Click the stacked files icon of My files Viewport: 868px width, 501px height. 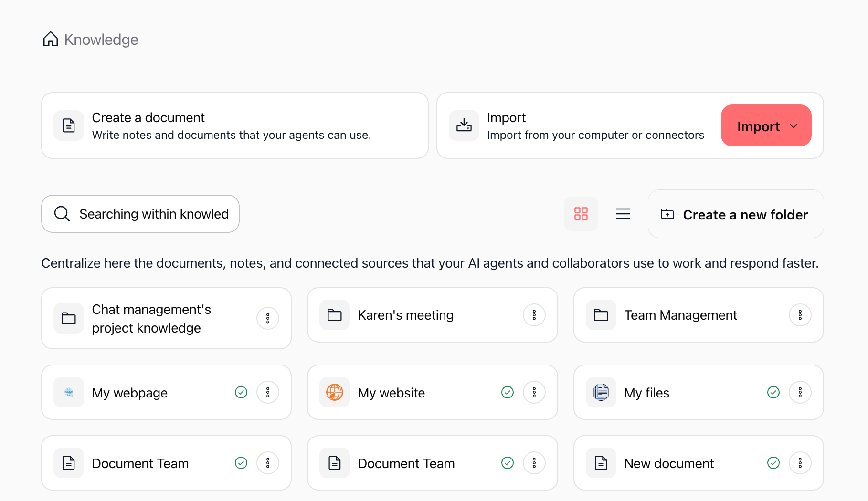[601, 392]
